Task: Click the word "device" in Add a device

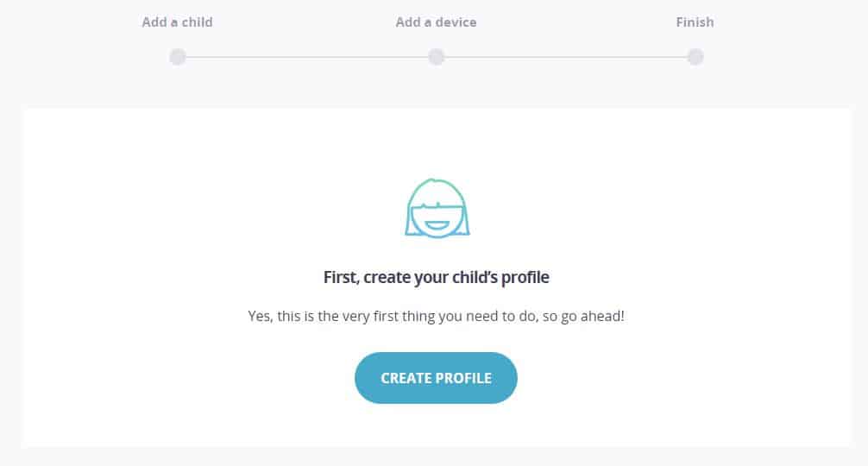Action: 456,22
